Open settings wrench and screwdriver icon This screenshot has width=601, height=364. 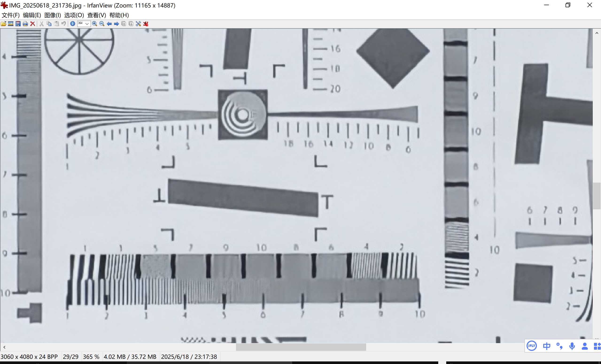[138, 24]
